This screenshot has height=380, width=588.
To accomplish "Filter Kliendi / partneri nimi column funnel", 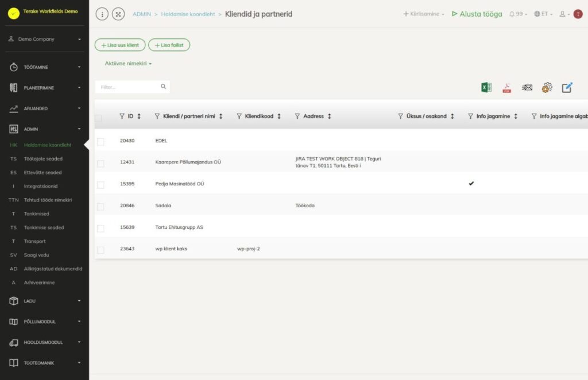I will (157, 116).
